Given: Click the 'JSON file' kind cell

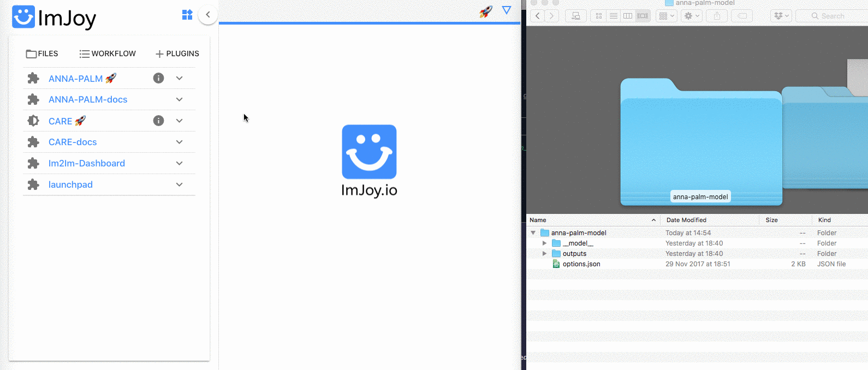Looking at the screenshot, I should tap(831, 264).
